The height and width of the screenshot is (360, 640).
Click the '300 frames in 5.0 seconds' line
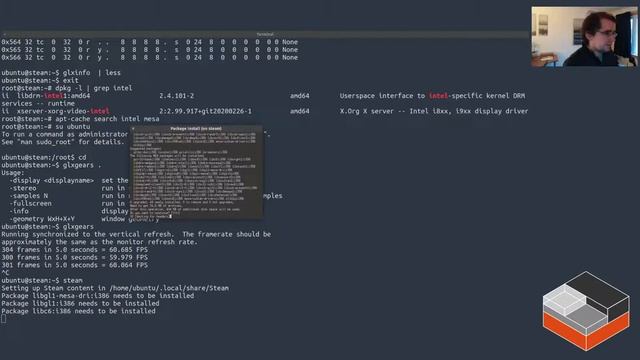[74, 258]
